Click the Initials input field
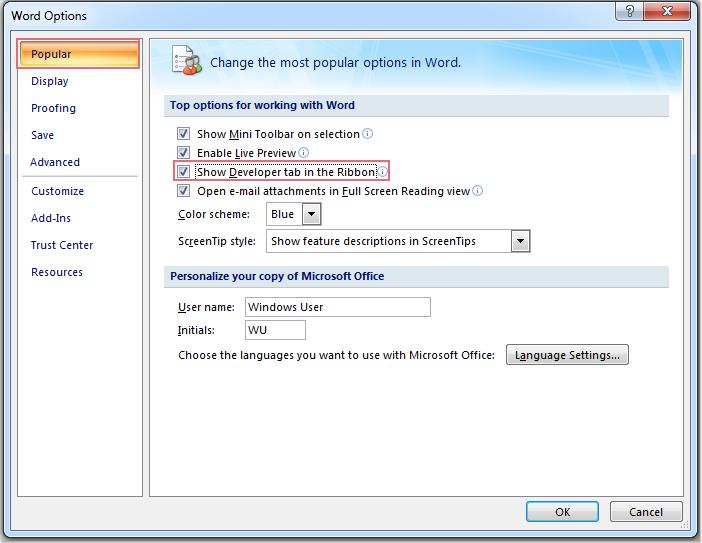Screen dimensions: 702x543 coord(275,330)
